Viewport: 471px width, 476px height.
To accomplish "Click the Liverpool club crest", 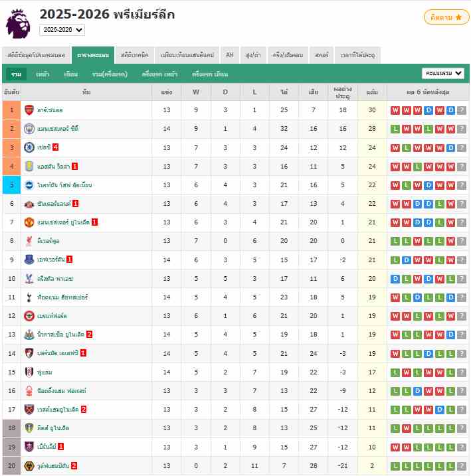I will tap(29, 240).
